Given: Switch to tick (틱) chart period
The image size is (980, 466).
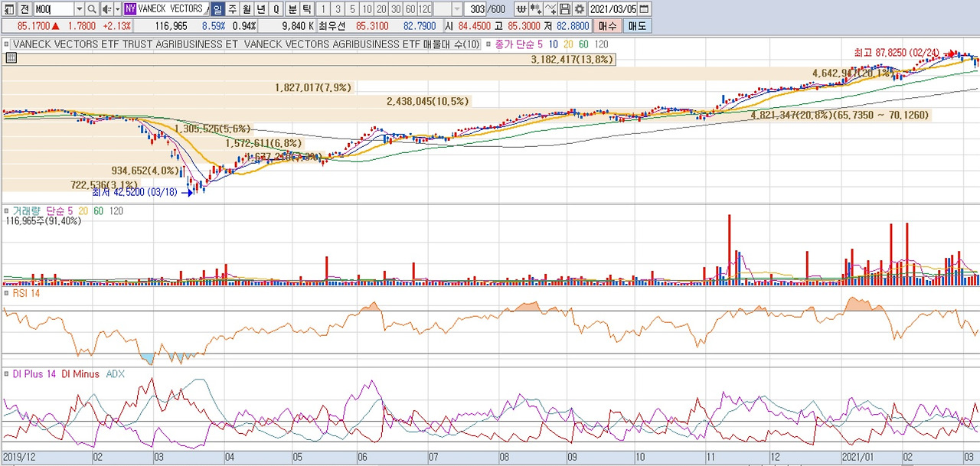Looking at the screenshot, I should click(306, 9).
